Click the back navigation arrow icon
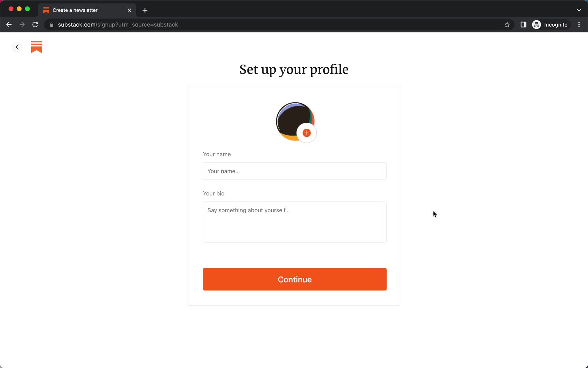The width and height of the screenshot is (588, 368). point(17,47)
